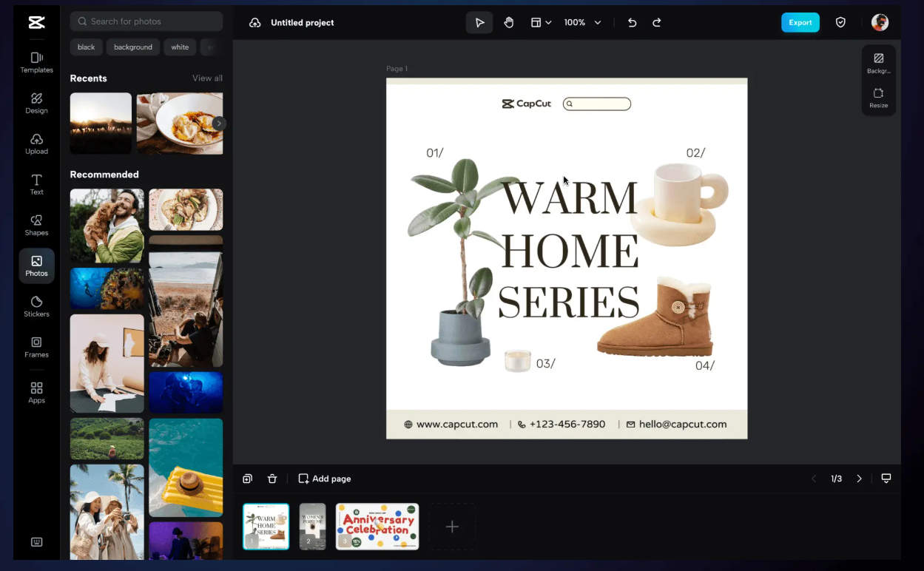This screenshot has height=571, width=924.
Task: Switch to the Stickers tab
Action: click(36, 306)
